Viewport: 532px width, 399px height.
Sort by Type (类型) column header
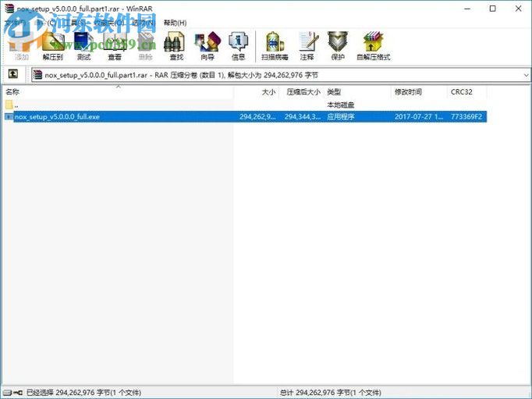click(358, 92)
